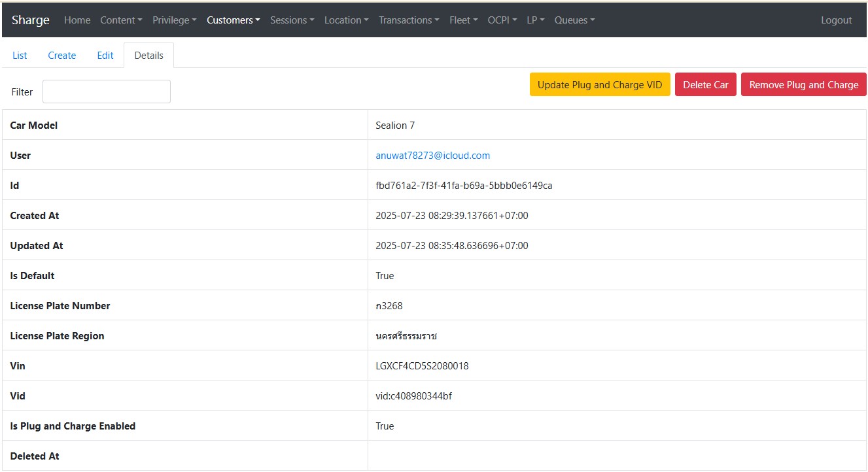Open the LP dropdown menu
The width and height of the screenshot is (868, 472).
pos(535,20)
